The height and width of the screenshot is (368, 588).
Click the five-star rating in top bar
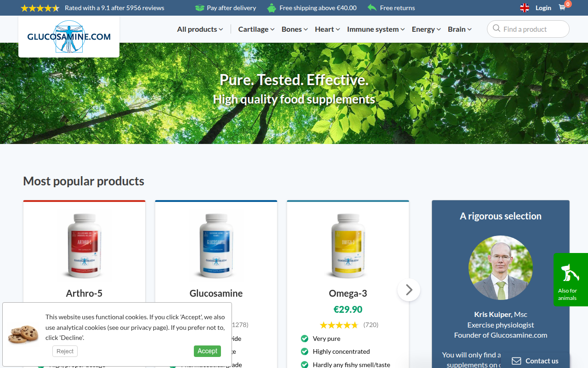tap(40, 8)
